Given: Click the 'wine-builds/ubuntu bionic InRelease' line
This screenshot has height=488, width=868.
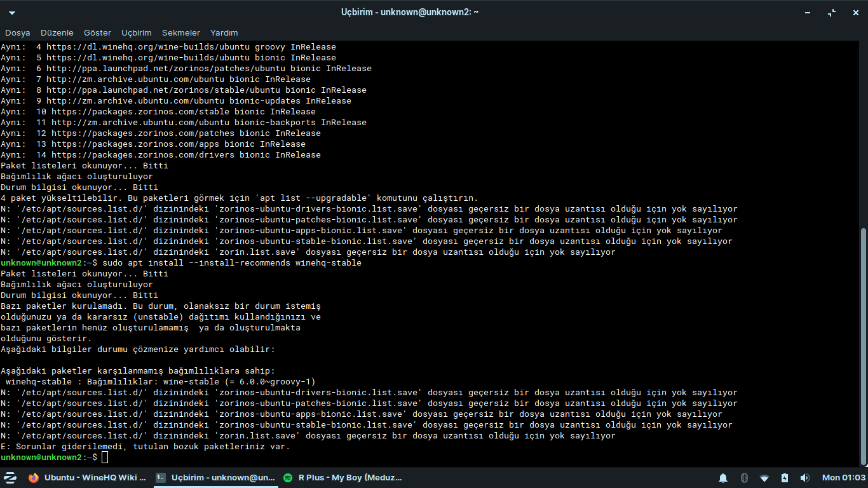Looking at the screenshot, I should coord(168,58).
